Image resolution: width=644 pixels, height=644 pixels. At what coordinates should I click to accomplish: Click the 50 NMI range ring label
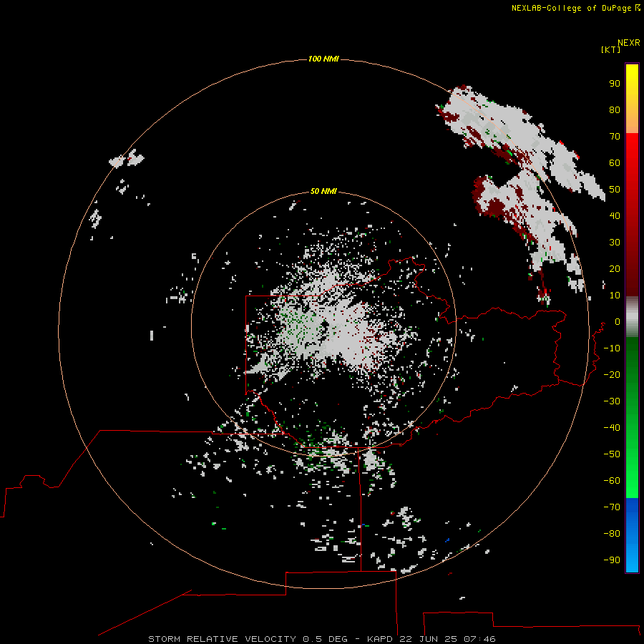point(323,191)
